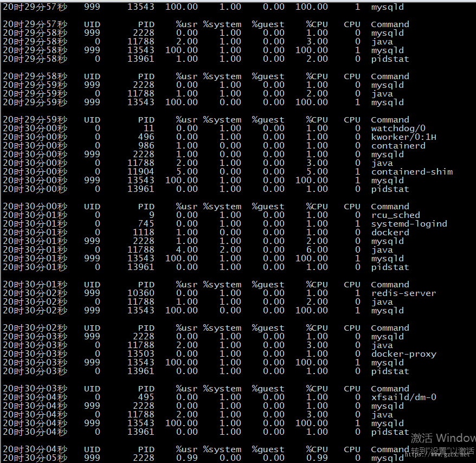Image resolution: width=476 pixels, height=463 pixels.
Task: Select the kworker/0:1H command text
Action: (403, 137)
